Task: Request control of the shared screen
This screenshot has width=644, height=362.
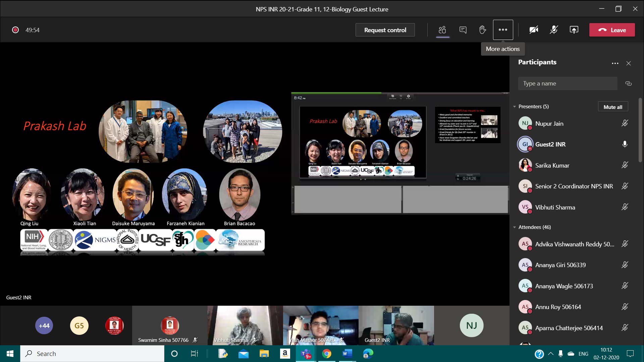Action: click(385, 30)
